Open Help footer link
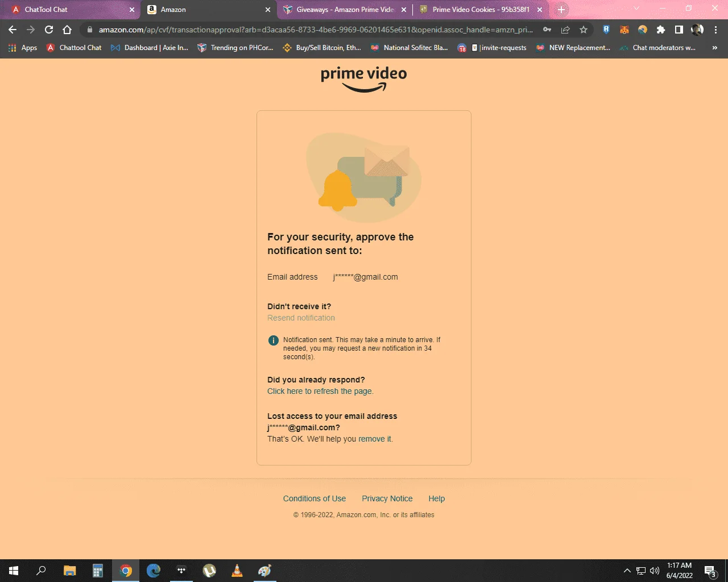Image resolution: width=728 pixels, height=582 pixels. pyautogui.click(x=437, y=498)
